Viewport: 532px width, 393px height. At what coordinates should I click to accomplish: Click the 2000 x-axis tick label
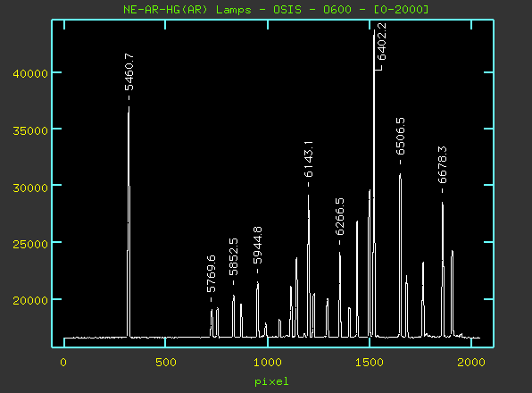pos(471,363)
